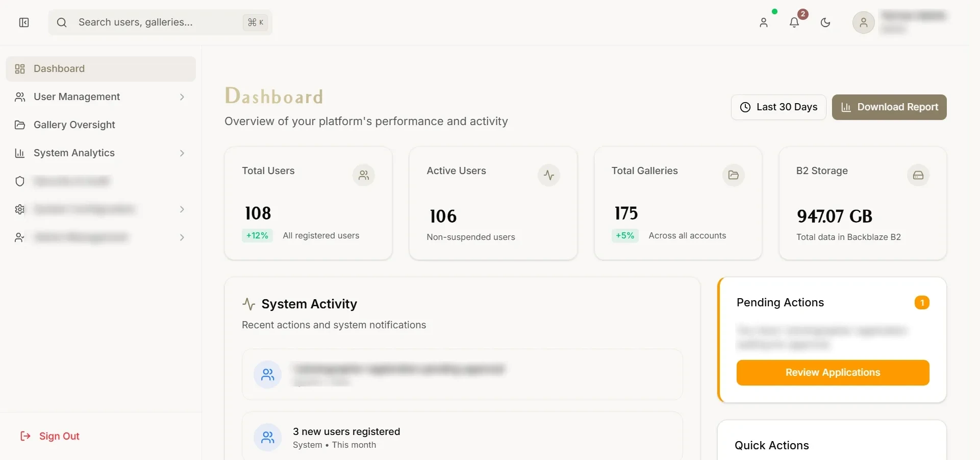Image resolution: width=980 pixels, height=460 pixels.
Task: Open the Last 30 Days range dropdown
Action: tap(778, 107)
